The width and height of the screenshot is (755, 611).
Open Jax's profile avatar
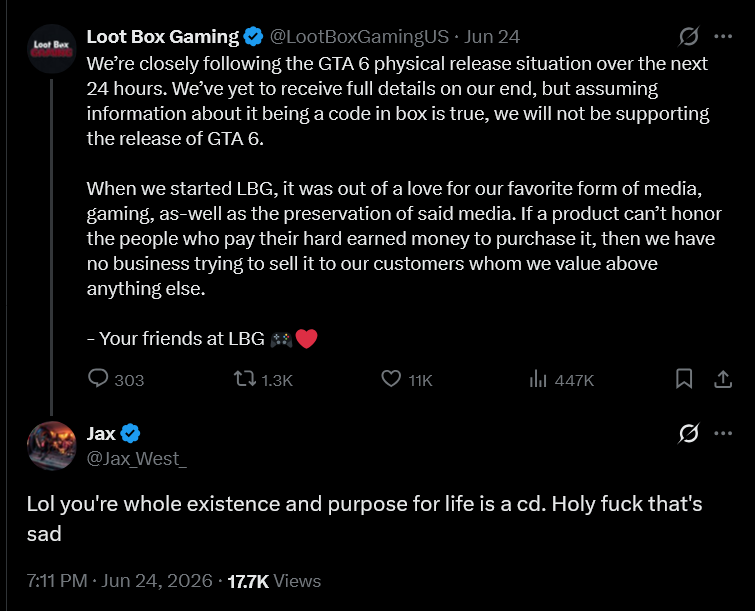pos(52,445)
